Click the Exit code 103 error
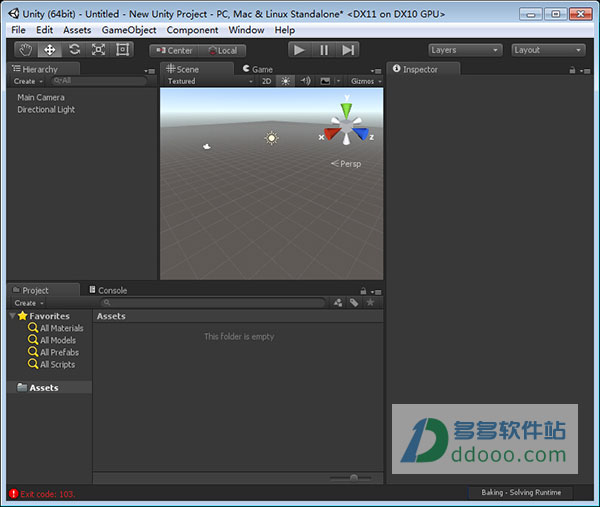 (x=42, y=494)
